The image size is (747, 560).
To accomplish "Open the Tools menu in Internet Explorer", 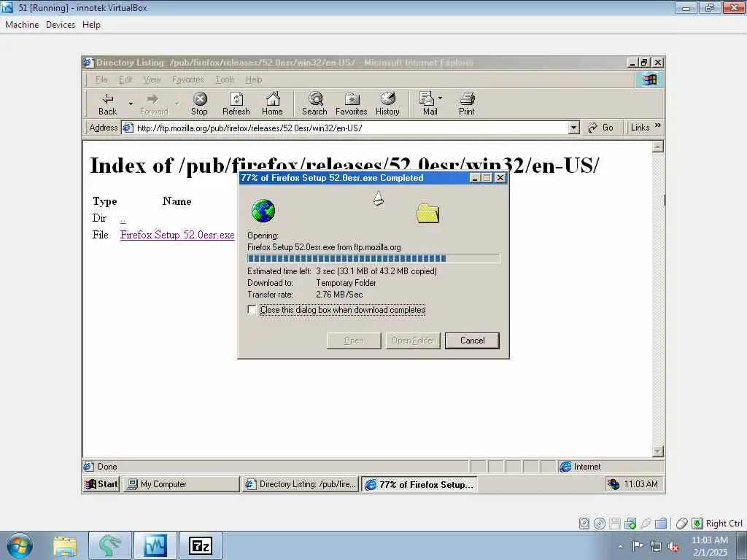I will 225,79.
